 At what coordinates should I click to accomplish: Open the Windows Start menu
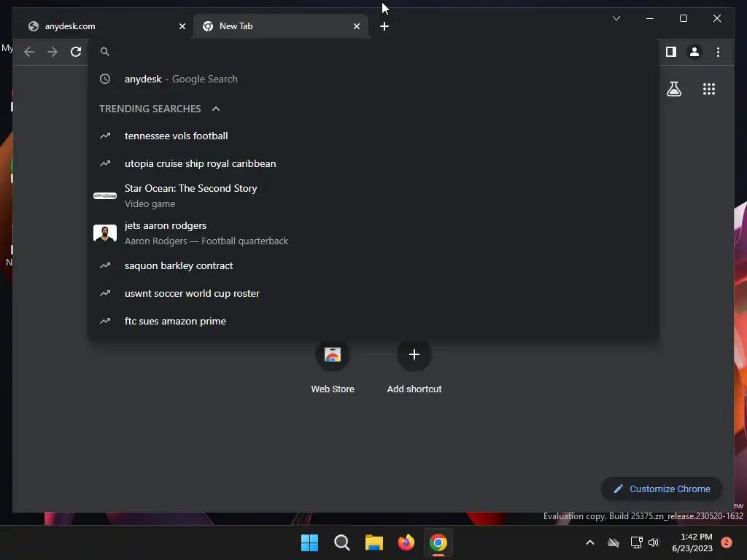[309, 542]
